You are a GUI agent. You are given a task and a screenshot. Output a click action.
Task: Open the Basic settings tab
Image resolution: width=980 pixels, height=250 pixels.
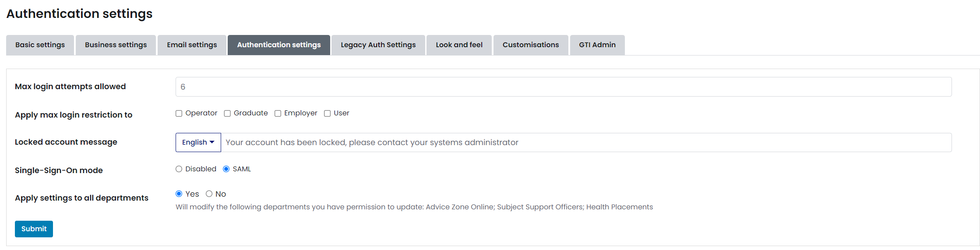(x=40, y=45)
